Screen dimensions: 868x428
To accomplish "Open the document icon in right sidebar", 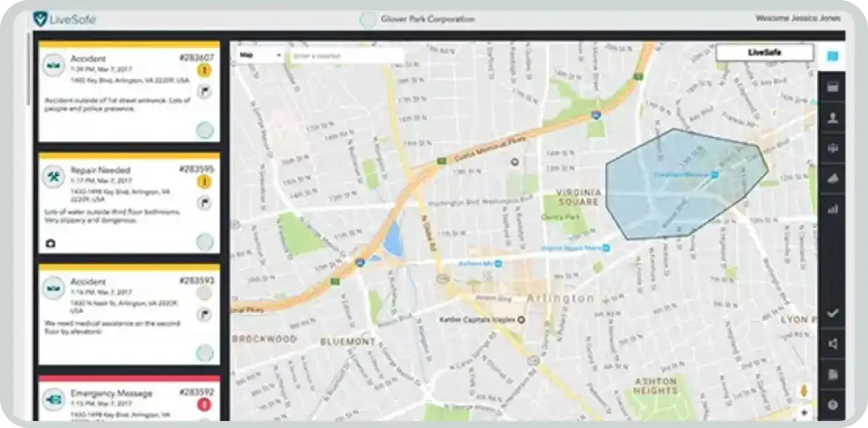I will pyautogui.click(x=832, y=375).
